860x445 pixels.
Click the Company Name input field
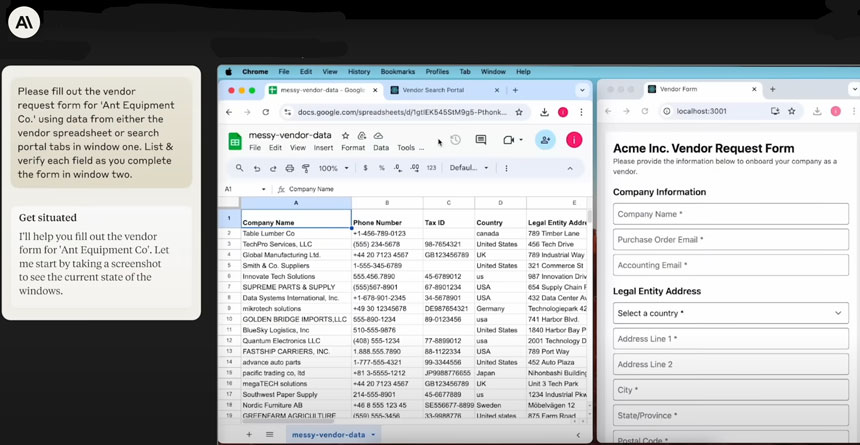(731, 214)
